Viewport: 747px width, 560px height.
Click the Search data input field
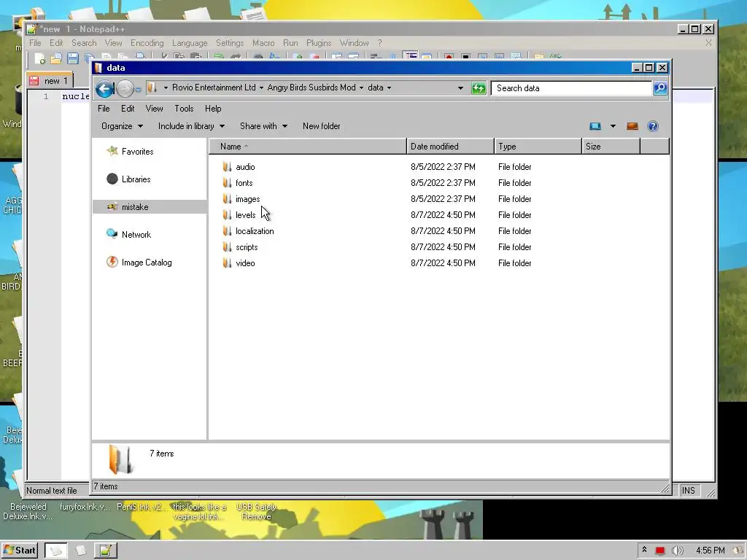pos(571,88)
